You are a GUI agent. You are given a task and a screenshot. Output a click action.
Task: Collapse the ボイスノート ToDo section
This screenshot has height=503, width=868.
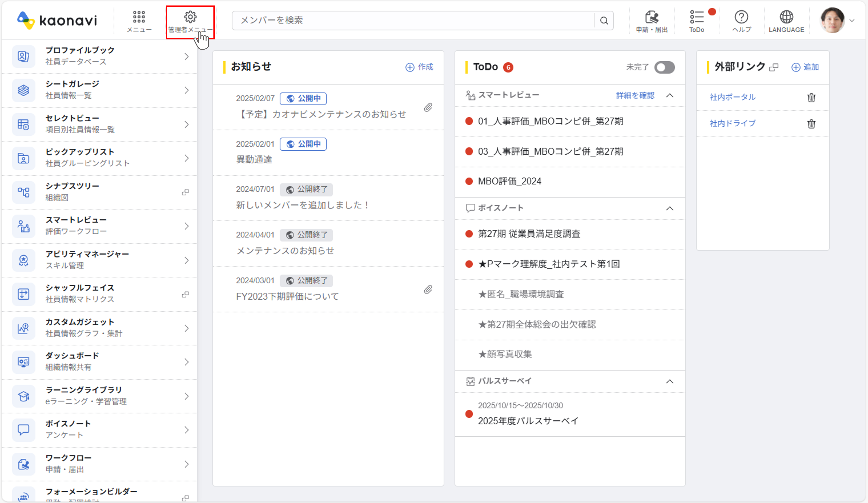(670, 209)
